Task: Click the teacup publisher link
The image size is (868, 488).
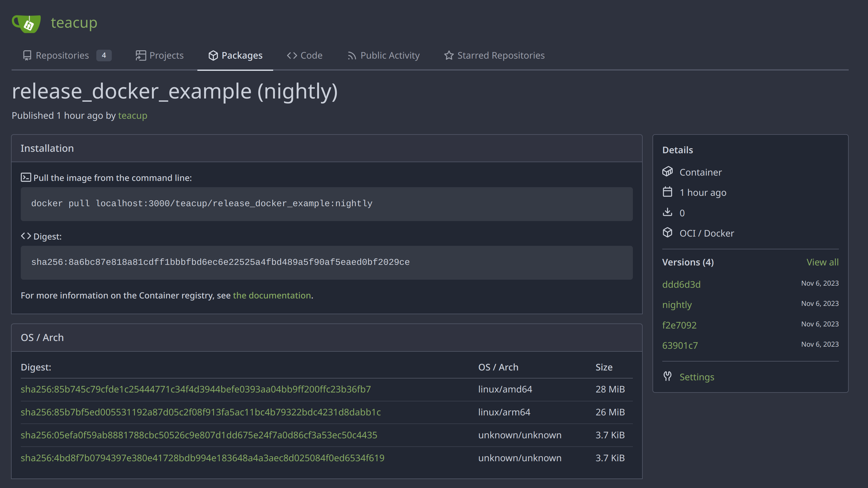Action: (x=132, y=116)
